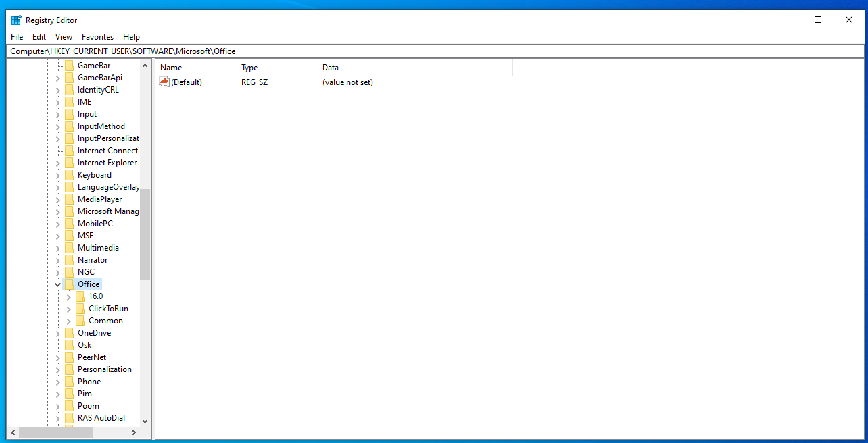868x443 pixels.
Task: Select the Personalization folder icon
Action: [69, 369]
